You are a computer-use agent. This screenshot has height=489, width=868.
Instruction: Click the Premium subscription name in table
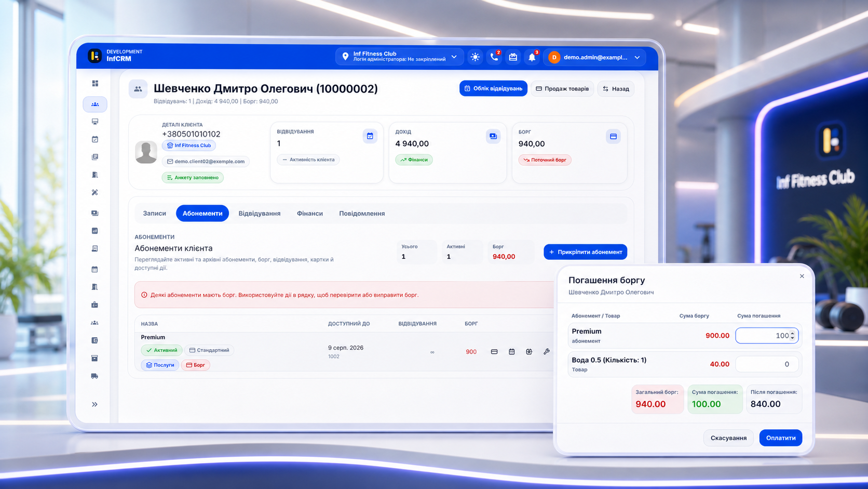[153, 337]
